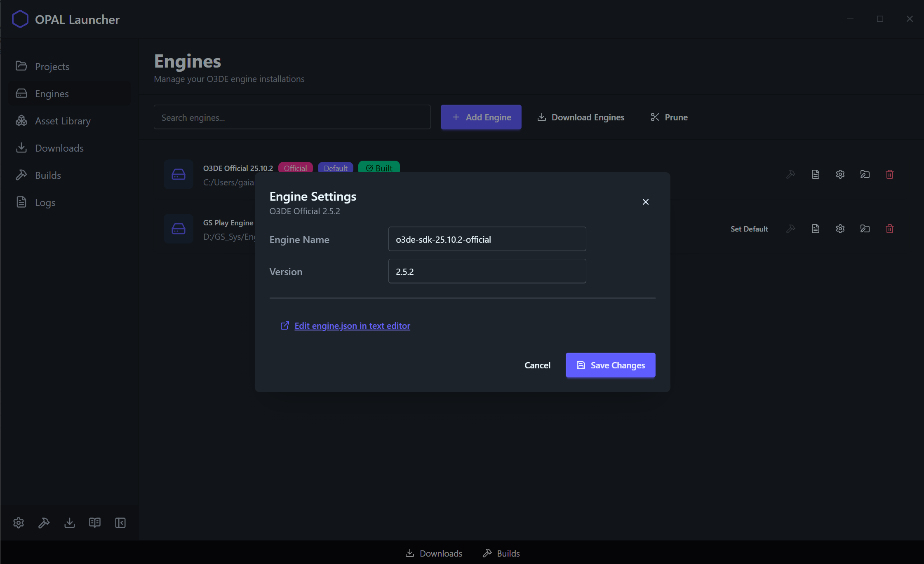Screen dimensions: 924x564
Task: Open document icon for O3DE Official row
Action: coord(815,174)
